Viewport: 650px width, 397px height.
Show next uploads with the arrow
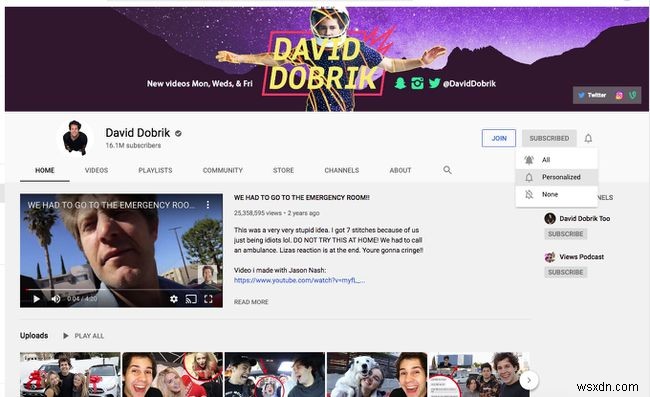point(529,380)
